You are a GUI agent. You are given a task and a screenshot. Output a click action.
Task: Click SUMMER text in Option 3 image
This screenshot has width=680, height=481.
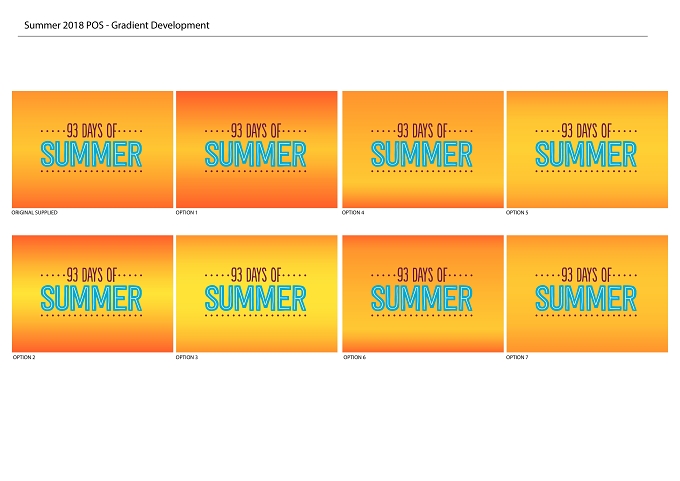pos(255,298)
